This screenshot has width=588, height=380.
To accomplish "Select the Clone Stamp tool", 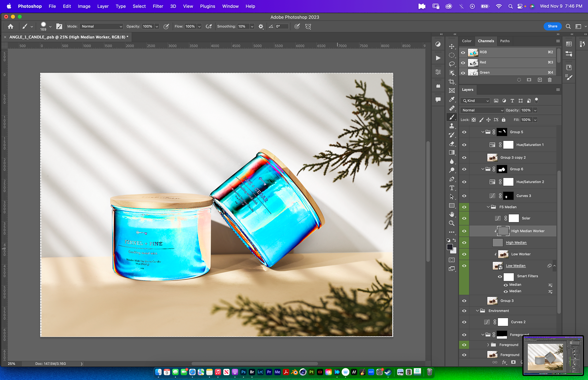I will click(x=452, y=126).
